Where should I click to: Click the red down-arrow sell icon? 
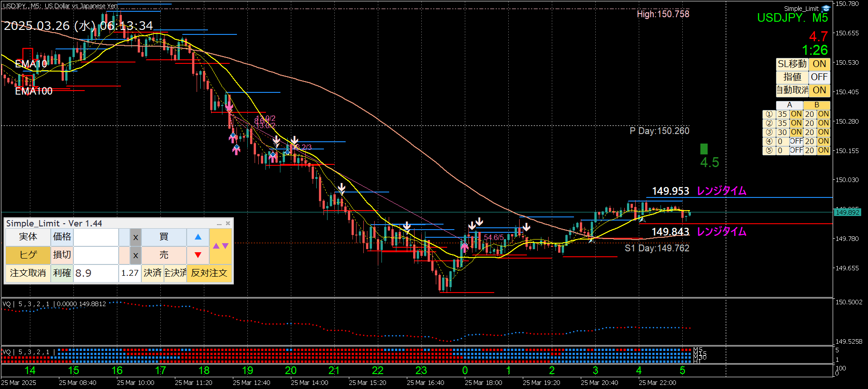[198, 255]
